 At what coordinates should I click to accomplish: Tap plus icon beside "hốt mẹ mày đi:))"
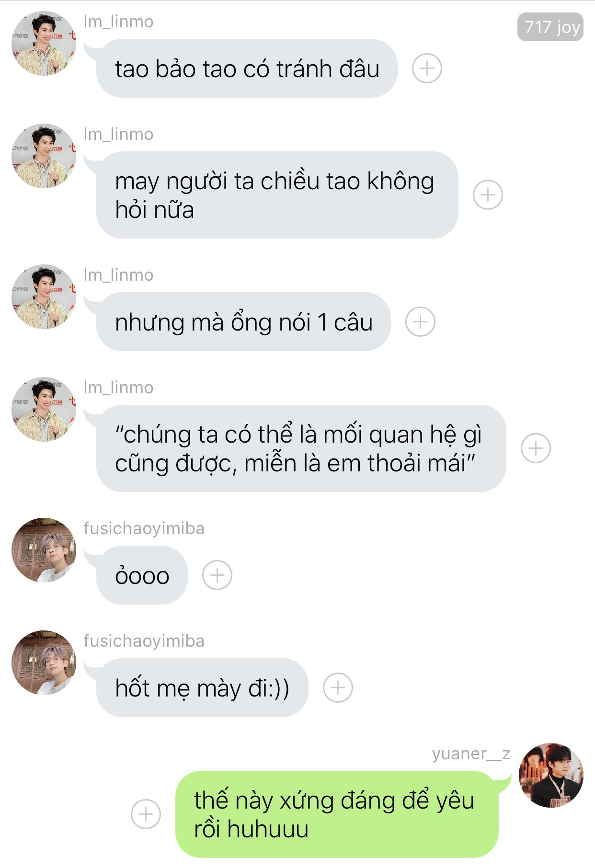(338, 687)
